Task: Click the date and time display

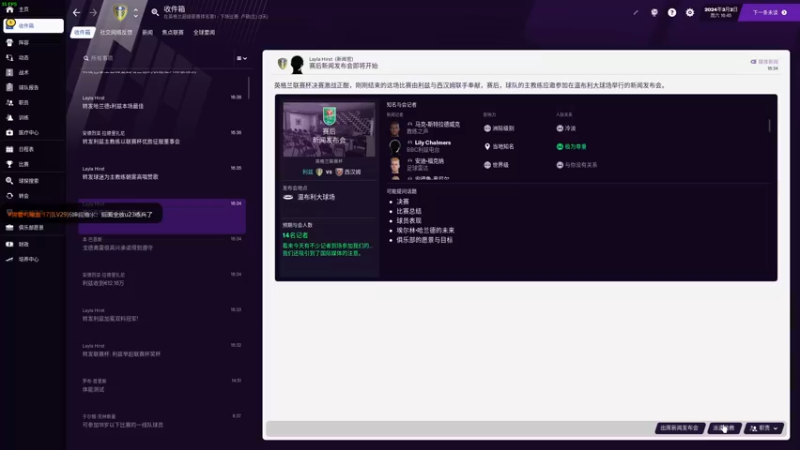Action: [x=720, y=12]
